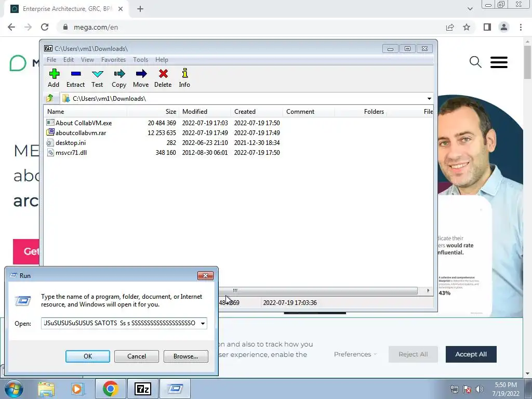Click the horizontal scrollbar right arrow
The height and width of the screenshot is (399, 532).
click(428, 291)
